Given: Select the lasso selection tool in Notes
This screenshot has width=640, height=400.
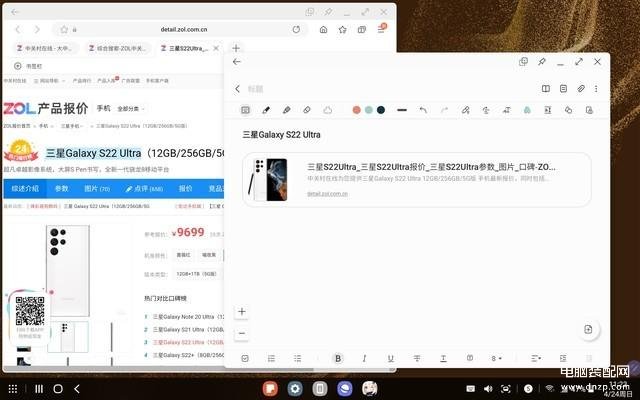Looking at the screenshot, I should click(x=328, y=110).
